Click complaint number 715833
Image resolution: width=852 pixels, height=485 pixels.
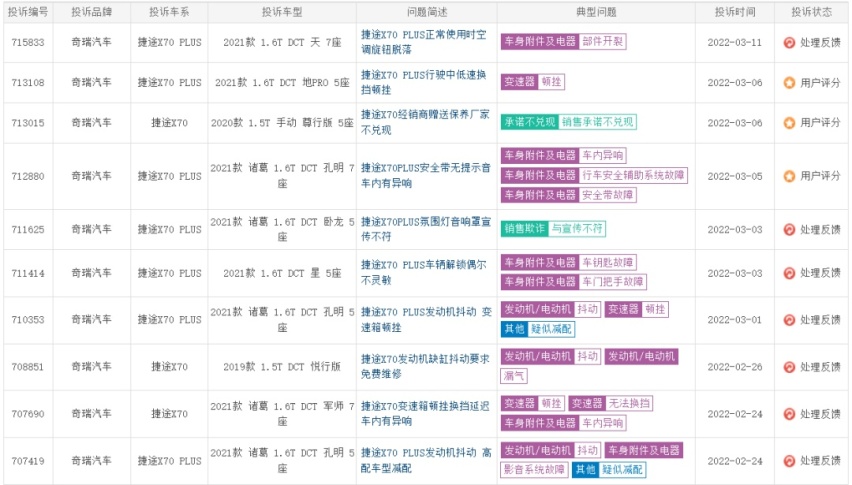point(28,42)
